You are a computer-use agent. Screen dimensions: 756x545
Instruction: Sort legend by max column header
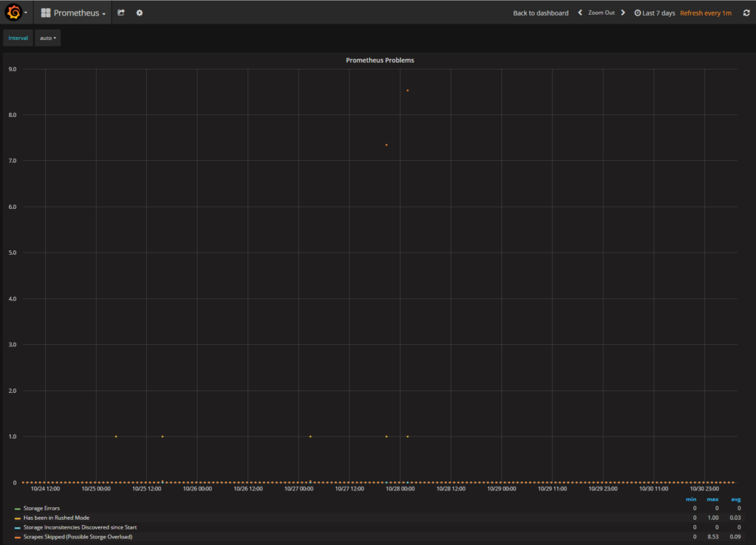[x=712, y=499]
